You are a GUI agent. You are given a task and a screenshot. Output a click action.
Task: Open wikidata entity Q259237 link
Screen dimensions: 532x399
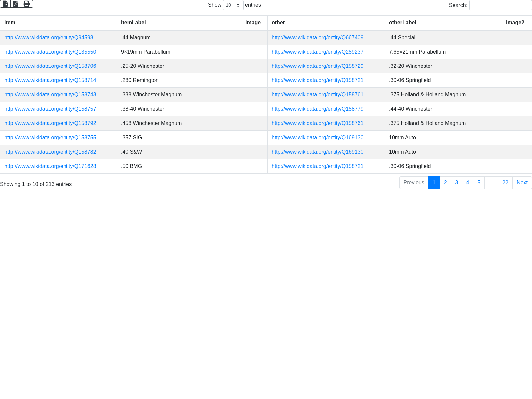click(x=318, y=52)
